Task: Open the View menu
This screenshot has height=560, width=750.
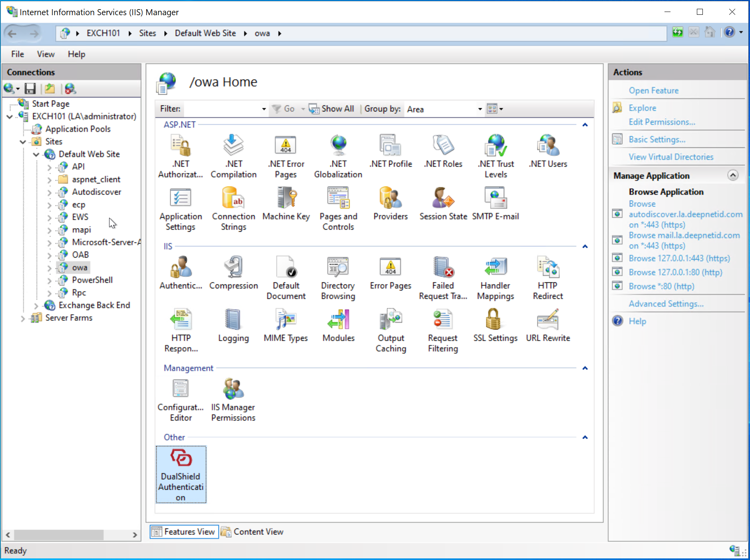Action: [x=46, y=54]
